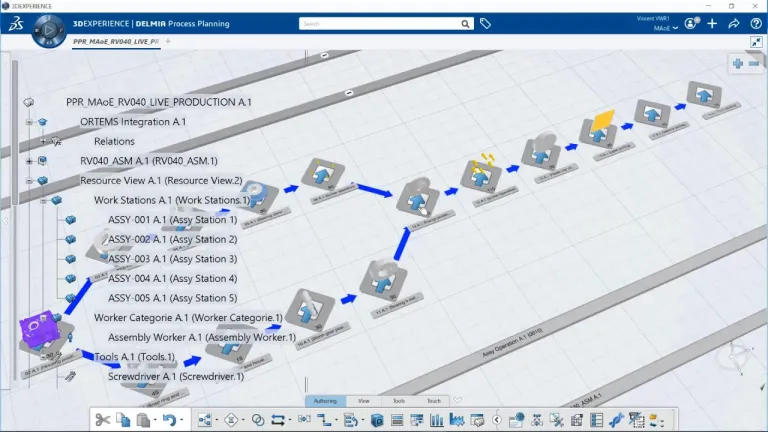The image size is (768, 432).
Task: Click the overlapping circles icon
Action: 258,420
